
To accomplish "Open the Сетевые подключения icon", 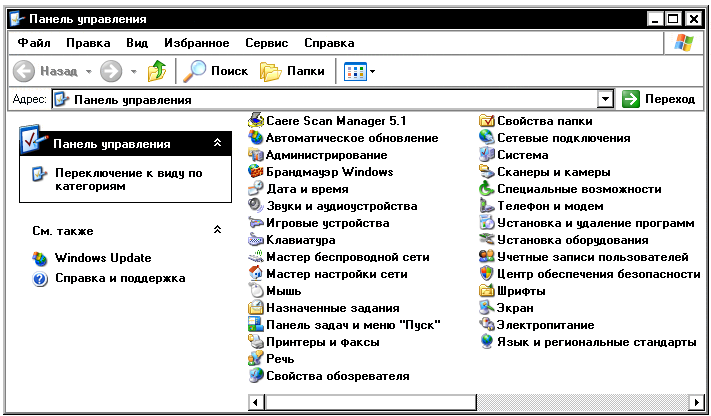I will pyautogui.click(x=487, y=137).
